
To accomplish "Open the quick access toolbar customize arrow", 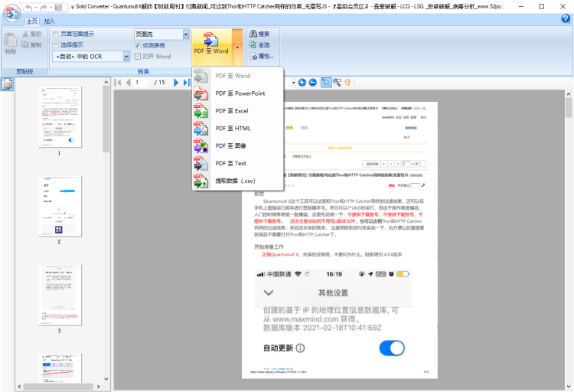I will click(66, 7).
